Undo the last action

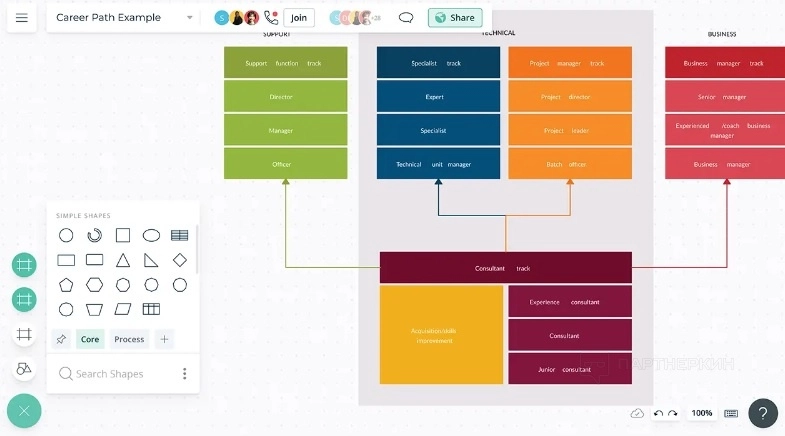point(658,413)
